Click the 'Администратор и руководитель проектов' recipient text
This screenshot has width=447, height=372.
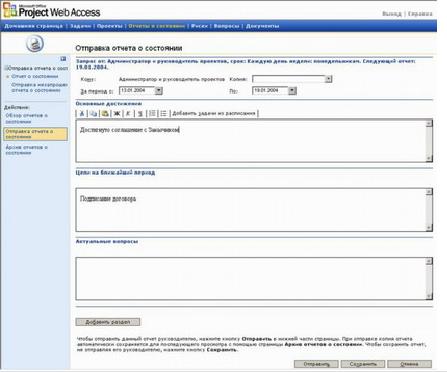[172, 79]
